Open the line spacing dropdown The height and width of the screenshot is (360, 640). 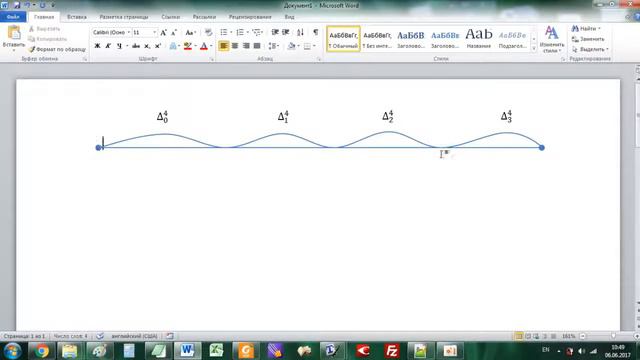pos(274,46)
